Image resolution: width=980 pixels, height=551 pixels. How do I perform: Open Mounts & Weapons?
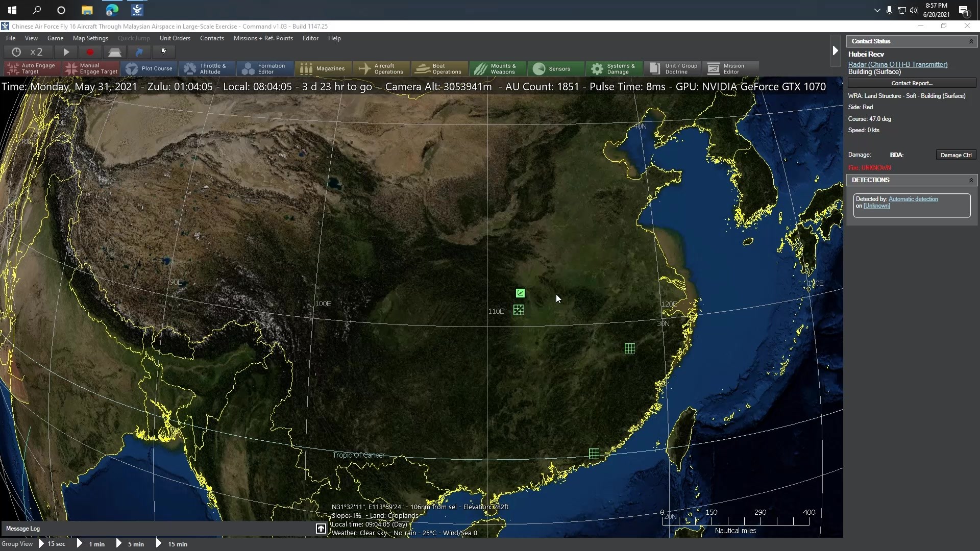pyautogui.click(x=498, y=69)
